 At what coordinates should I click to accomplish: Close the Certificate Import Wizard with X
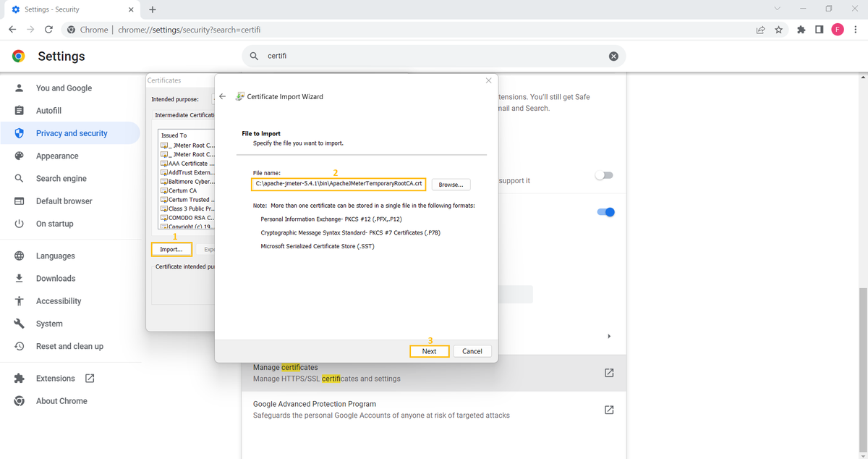[488, 80]
